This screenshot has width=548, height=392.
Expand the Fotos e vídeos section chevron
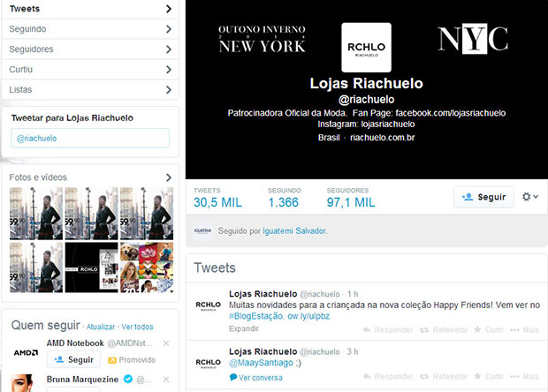(x=169, y=177)
